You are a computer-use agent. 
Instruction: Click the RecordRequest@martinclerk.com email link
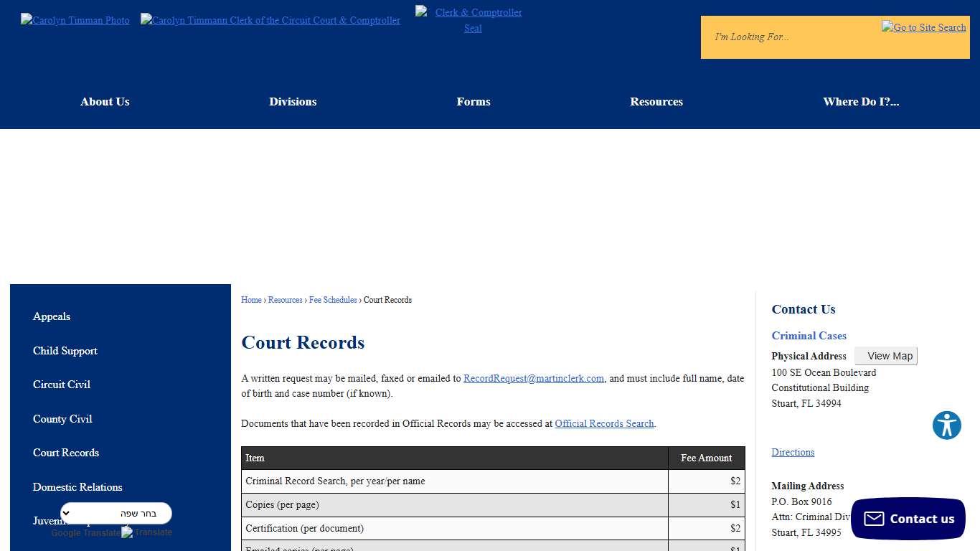coord(534,378)
